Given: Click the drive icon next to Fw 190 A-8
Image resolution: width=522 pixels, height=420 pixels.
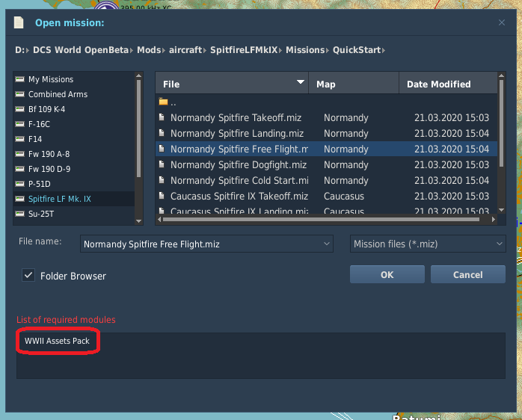Looking at the screenshot, I should 20,154.
